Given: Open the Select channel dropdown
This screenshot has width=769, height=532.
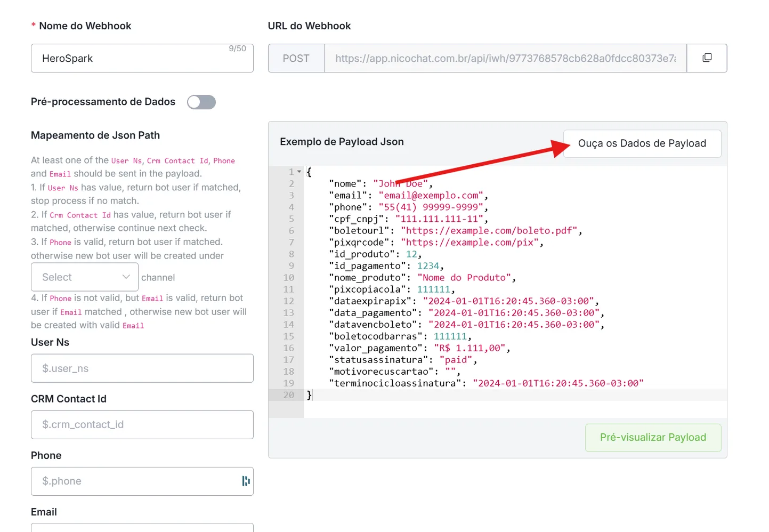Looking at the screenshot, I should coord(85,277).
